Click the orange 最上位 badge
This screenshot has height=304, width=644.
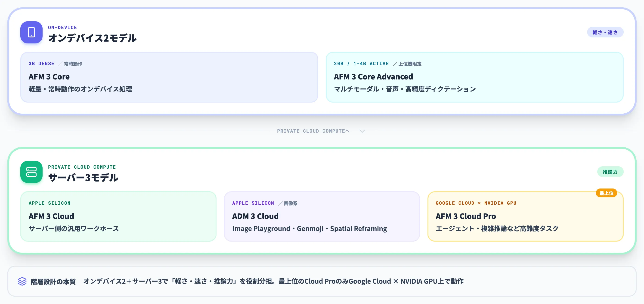coord(606,193)
